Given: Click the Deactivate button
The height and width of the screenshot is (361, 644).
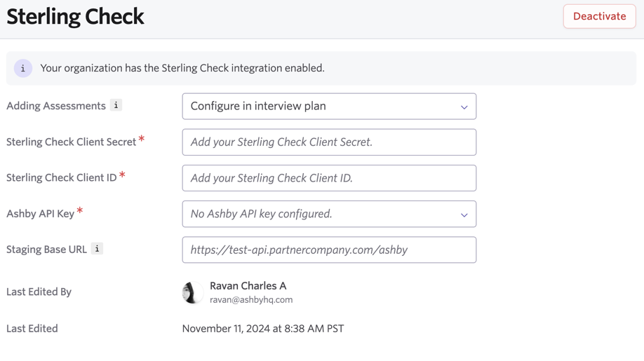Looking at the screenshot, I should coord(599,16).
